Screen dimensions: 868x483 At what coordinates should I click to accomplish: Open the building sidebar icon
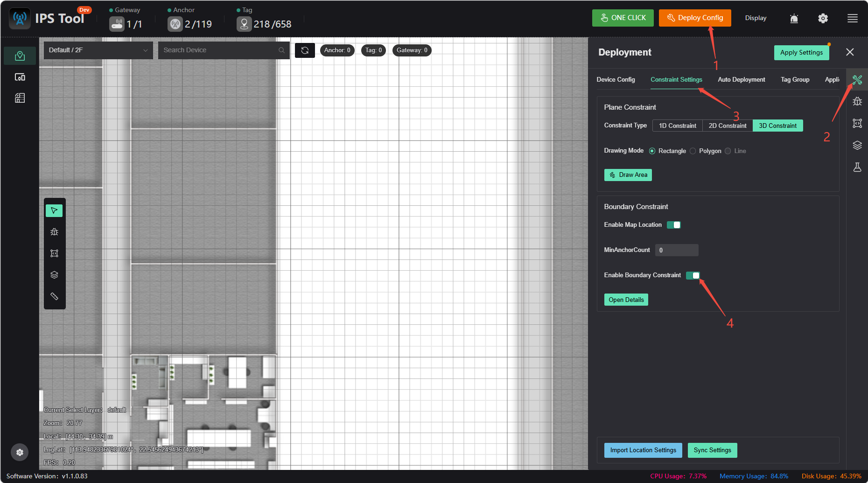coord(20,98)
